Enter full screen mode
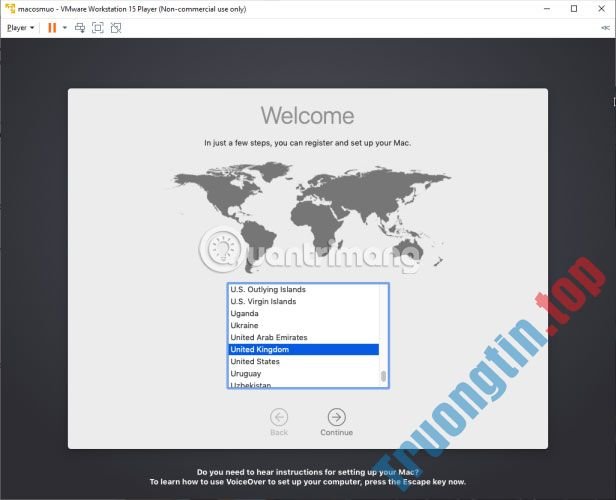This screenshot has width=616, height=500. click(x=97, y=28)
